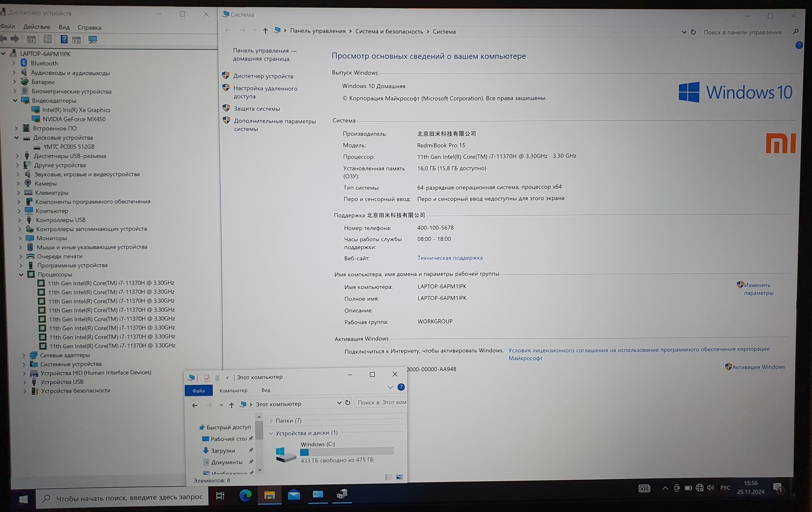Click Активация Windows link
Viewport: 812px width, 512px height.
point(758,367)
